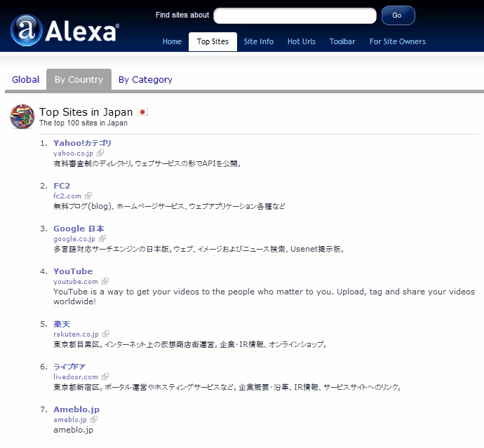Open the Yahoo!カテゴリ title link
Image resolution: width=484 pixels, height=448 pixels.
pos(82,143)
